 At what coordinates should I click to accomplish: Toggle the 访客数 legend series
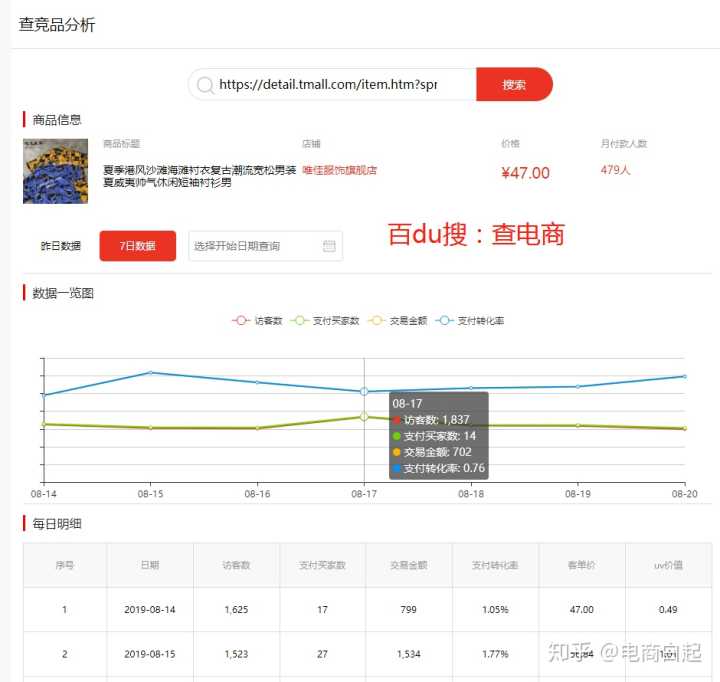(x=258, y=321)
